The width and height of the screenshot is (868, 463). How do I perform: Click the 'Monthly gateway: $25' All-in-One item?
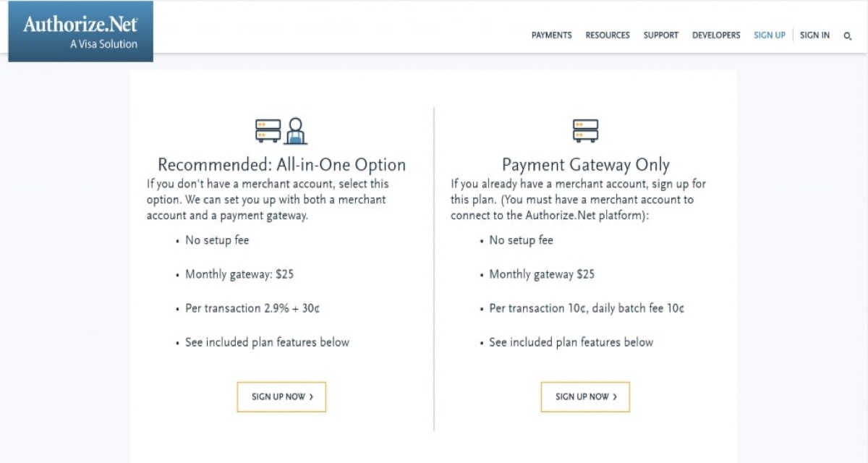point(239,274)
